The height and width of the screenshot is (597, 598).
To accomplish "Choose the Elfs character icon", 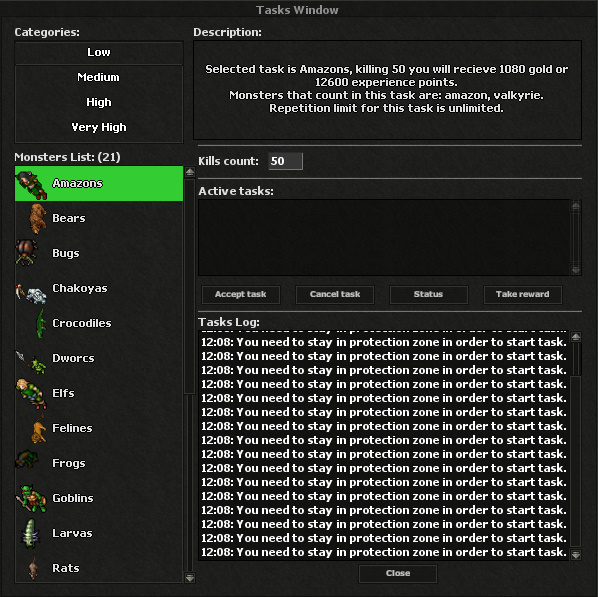I will [31, 393].
